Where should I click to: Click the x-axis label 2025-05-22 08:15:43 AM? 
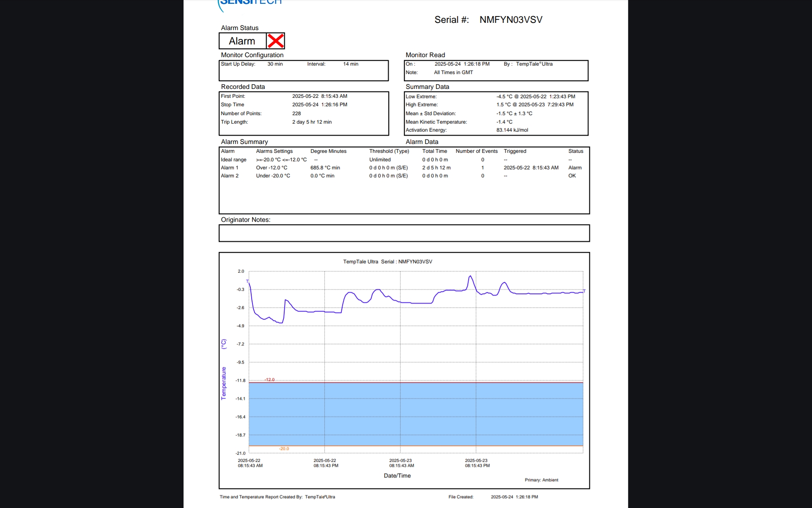pyautogui.click(x=250, y=463)
